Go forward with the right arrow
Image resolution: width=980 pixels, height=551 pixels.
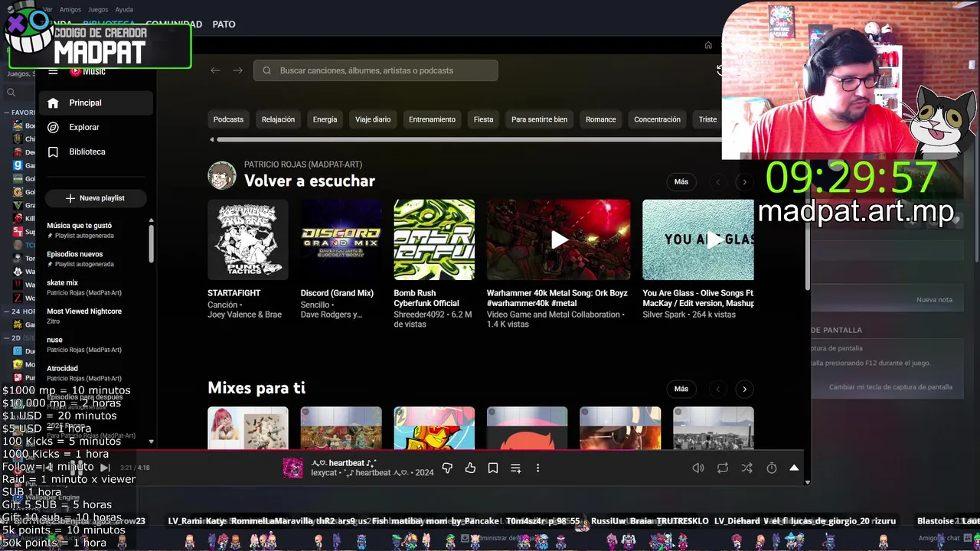coord(238,70)
